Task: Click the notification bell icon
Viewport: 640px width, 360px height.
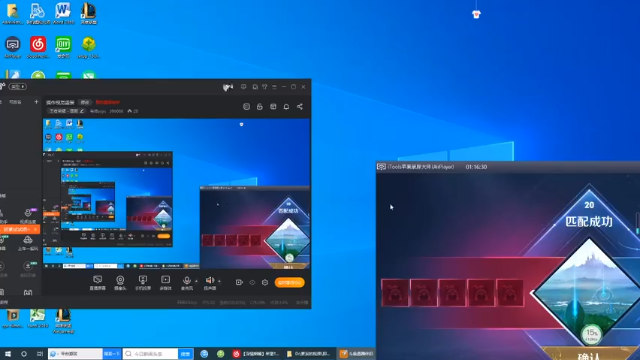Action: point(287,107)
